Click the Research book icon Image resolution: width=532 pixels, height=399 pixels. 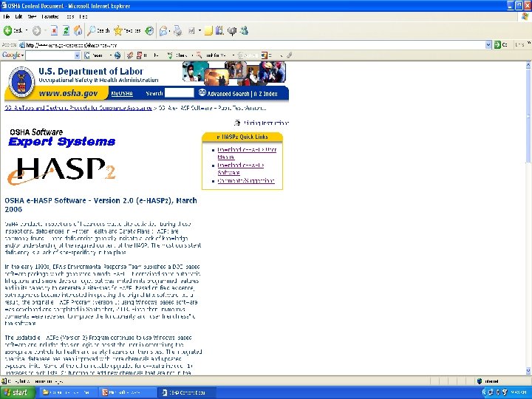(x=219, y=31)
